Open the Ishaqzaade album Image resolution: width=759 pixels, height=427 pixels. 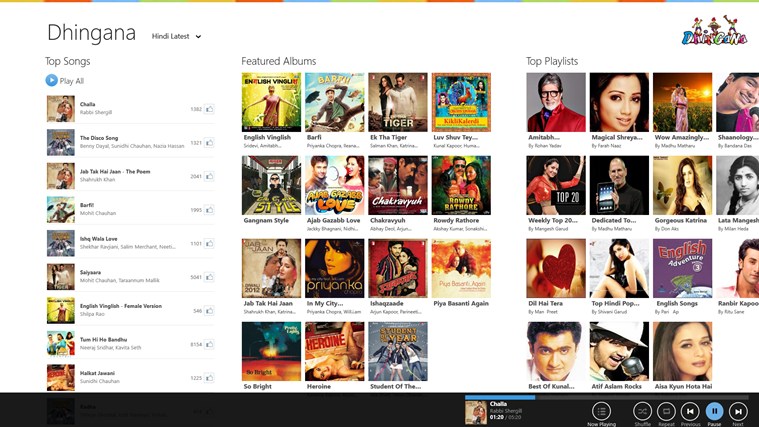(x=398, y=268)
